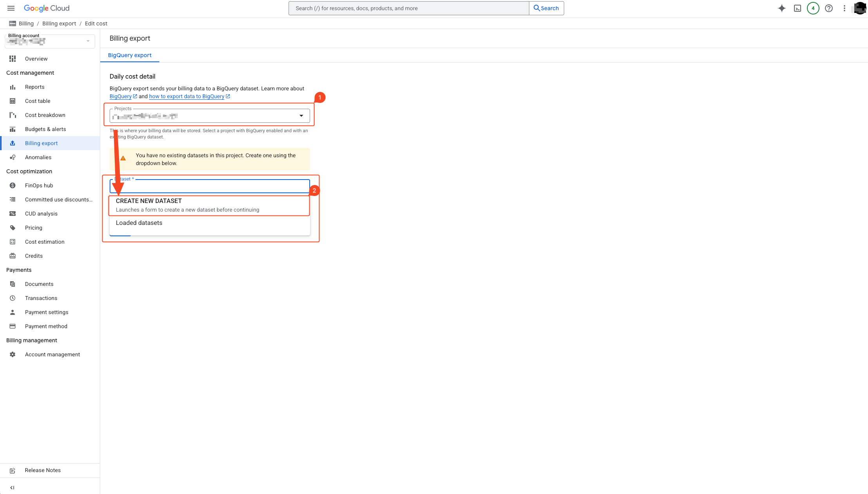Image resolution: width=868 pixels, height=494 pixels.
Task: Click the Payment settings person icon
Action: [x=13, y=312]
